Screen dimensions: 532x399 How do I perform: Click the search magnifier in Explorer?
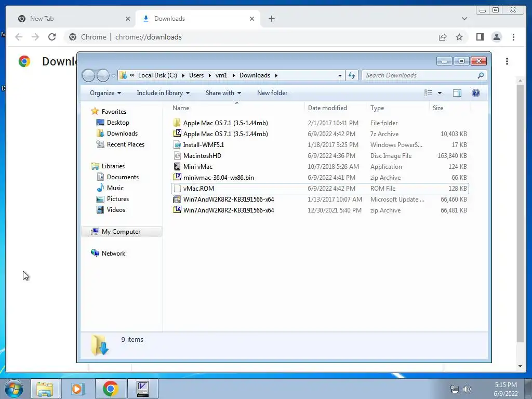coord(481,75)
